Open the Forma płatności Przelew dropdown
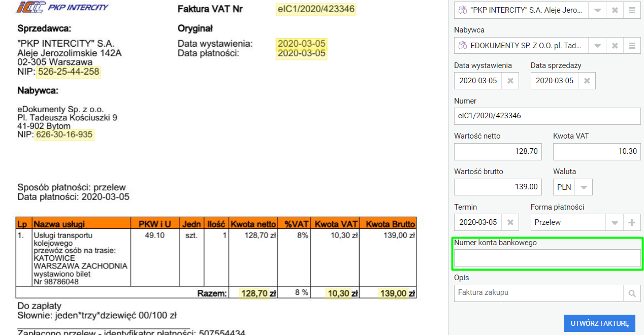Image resolution: width=644 pixels, height=335 pixels. click(615, 222)
